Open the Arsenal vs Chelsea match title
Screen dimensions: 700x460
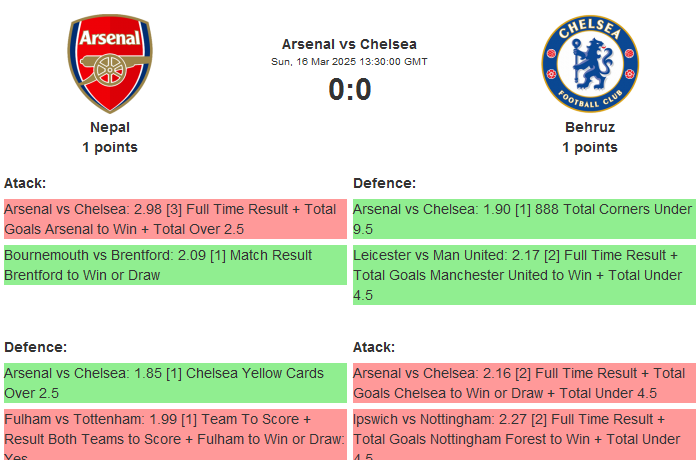(349, 44)
